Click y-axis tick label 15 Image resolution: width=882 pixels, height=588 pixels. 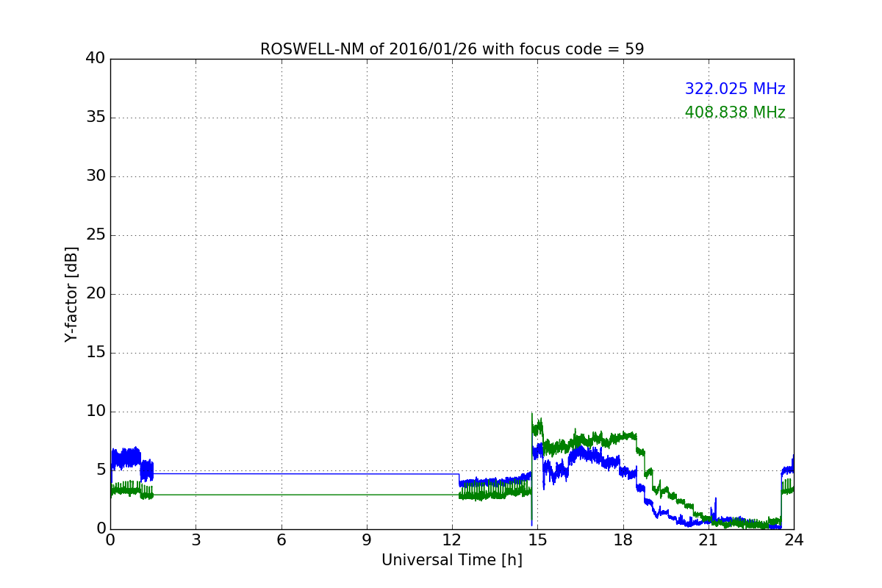(x=96, y=353)
